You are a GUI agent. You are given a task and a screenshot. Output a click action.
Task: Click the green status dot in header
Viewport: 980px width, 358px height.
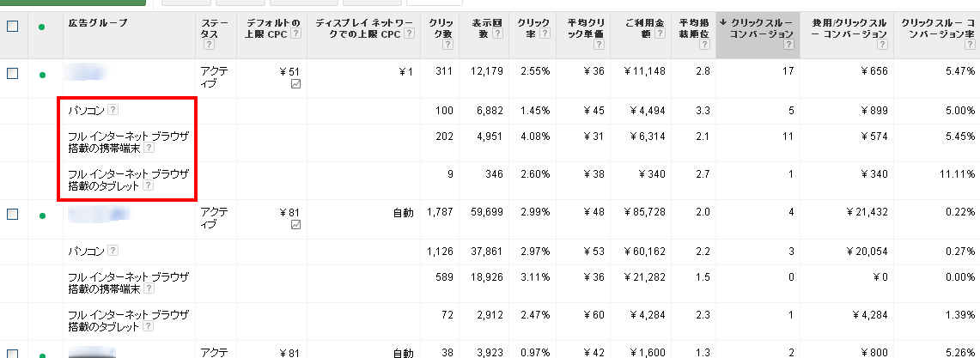42,27
